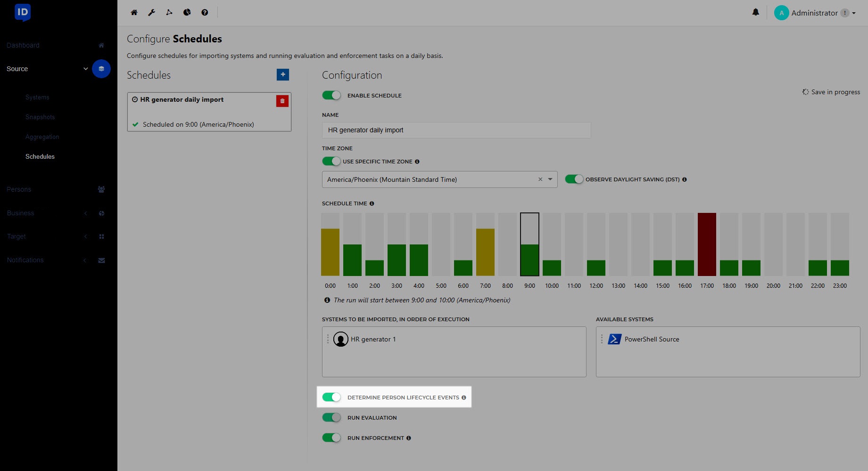Click info icon next to Observe Daylight Saving
The image size is (868, 471).
click(x=685, y=179)
